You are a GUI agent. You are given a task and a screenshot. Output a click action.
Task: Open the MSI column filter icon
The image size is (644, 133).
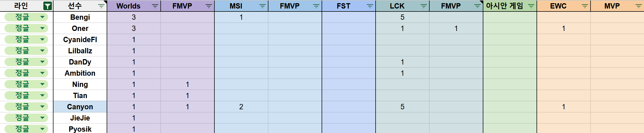tap(262, 6)
